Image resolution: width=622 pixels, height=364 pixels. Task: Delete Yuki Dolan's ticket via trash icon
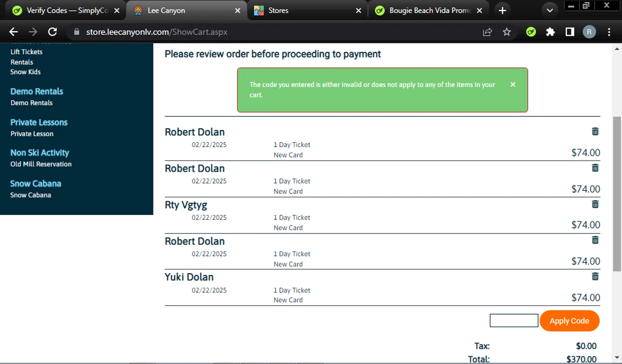[595, 276]
